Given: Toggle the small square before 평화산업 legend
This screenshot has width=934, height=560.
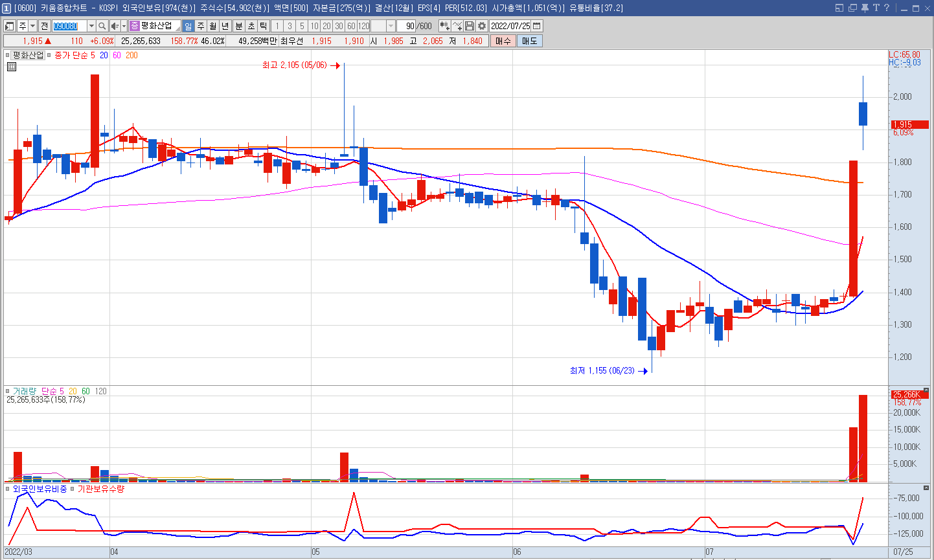Looking at the screenshot, I should [8, 55].
